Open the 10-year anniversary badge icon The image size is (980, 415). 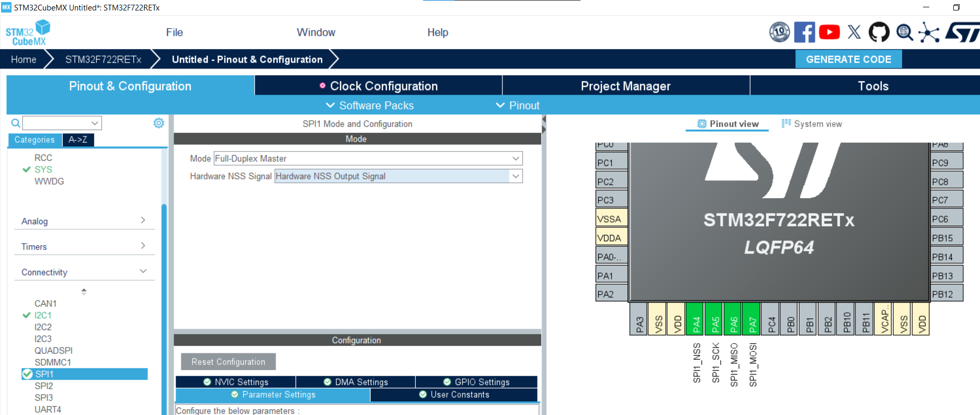coord(779,32)
